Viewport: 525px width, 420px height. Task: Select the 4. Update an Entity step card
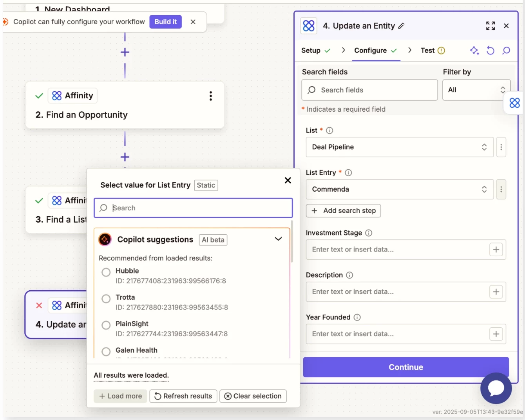click(56, 315)
